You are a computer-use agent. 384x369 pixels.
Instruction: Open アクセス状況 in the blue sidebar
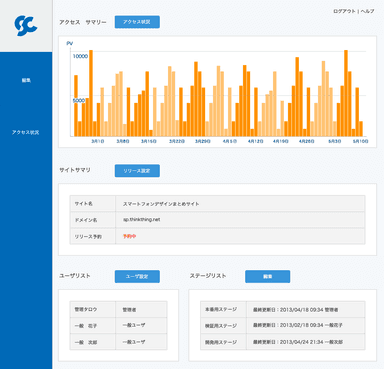click(x=26, y=132)
